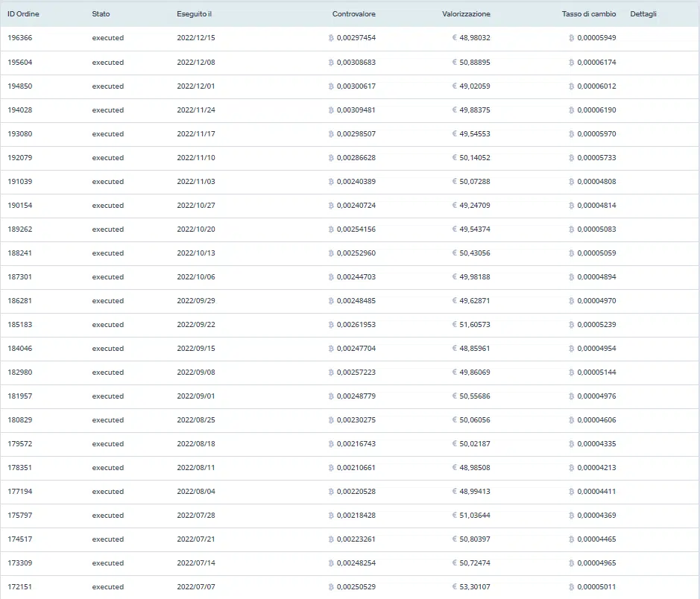Click the Bitcoin icon beside 0,00250529
700x599 pixels.
coord(331,587)
